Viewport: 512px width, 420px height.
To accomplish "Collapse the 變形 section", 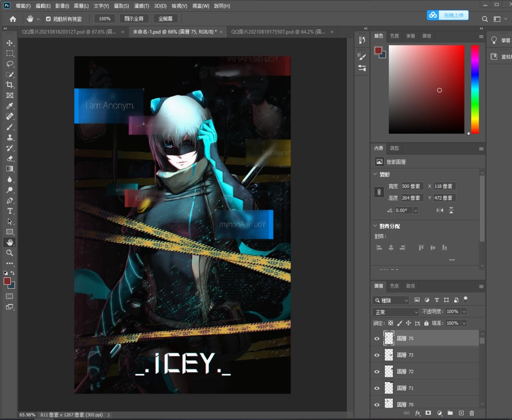I will (x=375, y=174).
